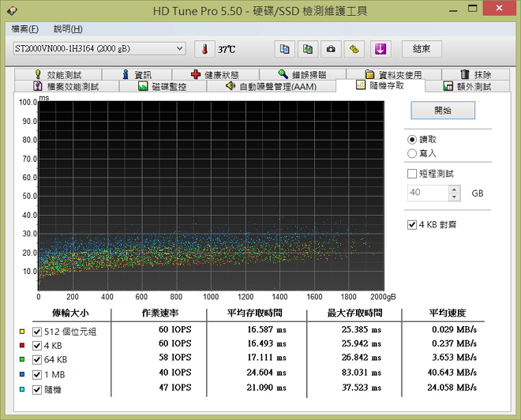Toggle the 隨機 random size checkbox
This screenshot has width=521, height=420.
pos(37,389)
